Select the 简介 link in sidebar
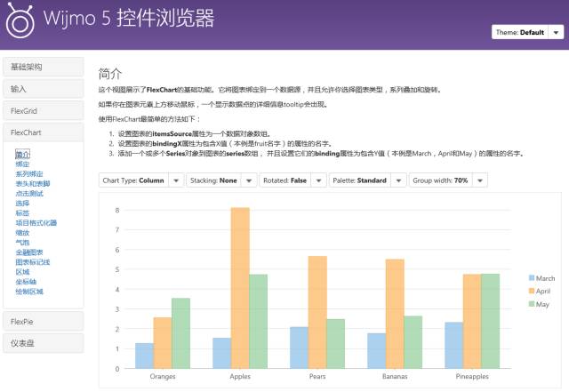Image resolution: width=569 pixels, height=392 pixels. 22,155
